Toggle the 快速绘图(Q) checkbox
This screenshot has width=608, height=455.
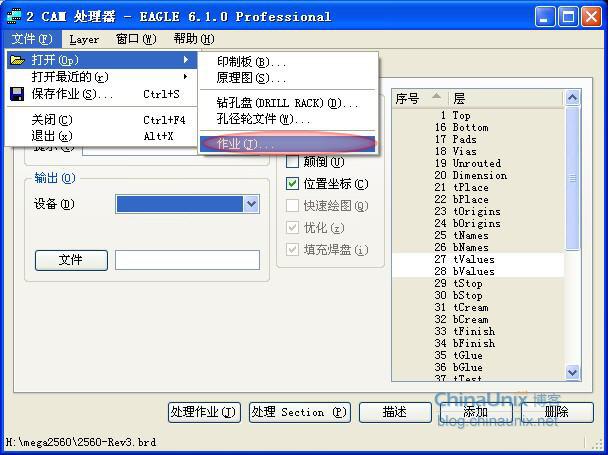point(292,206)
